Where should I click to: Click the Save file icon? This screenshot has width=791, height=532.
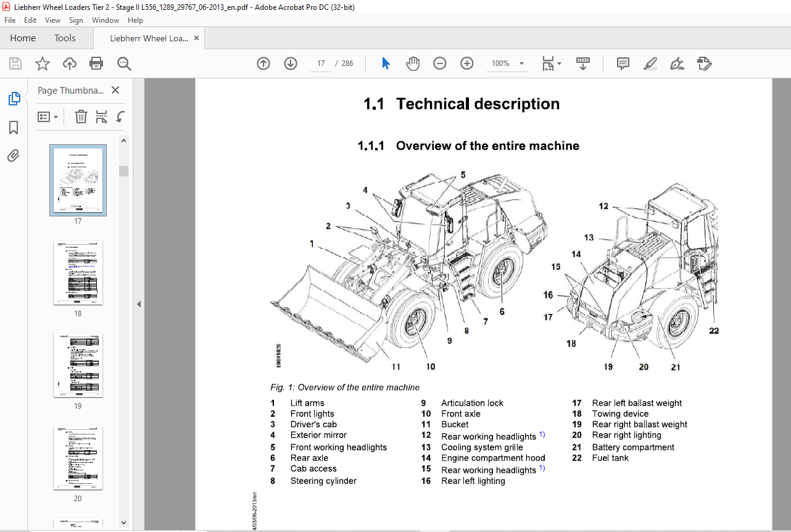(x=15, y=63)
